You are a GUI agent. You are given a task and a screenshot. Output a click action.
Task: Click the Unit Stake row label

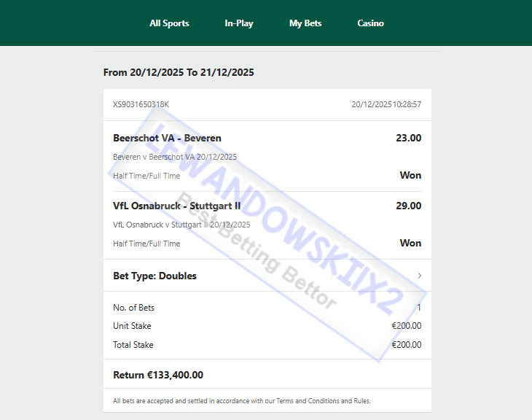coord(132,326)
